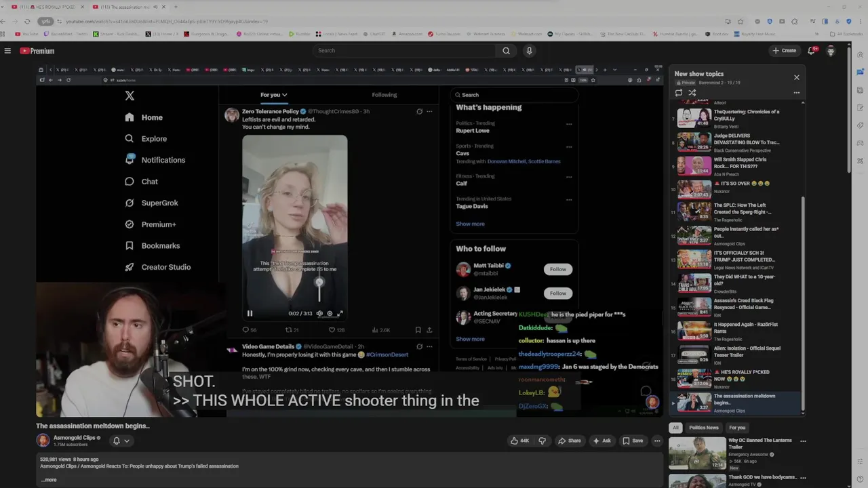Open a new browser tab
Viewport: 868px width, 488px height.
(x=176, y=7)
